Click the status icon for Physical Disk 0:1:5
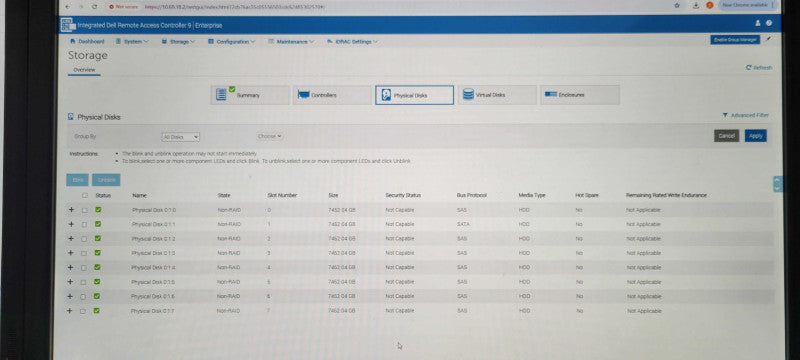This screenshot has height=360, width=800. pos(97,281)
